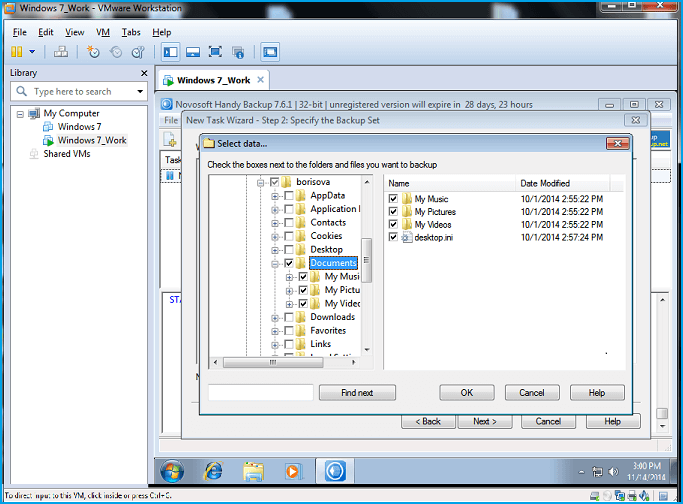Click the folder tree vertical scrollbar thumb
This screenshot has height=504, width=683.
pyautogui.click(x=367, y=260)
